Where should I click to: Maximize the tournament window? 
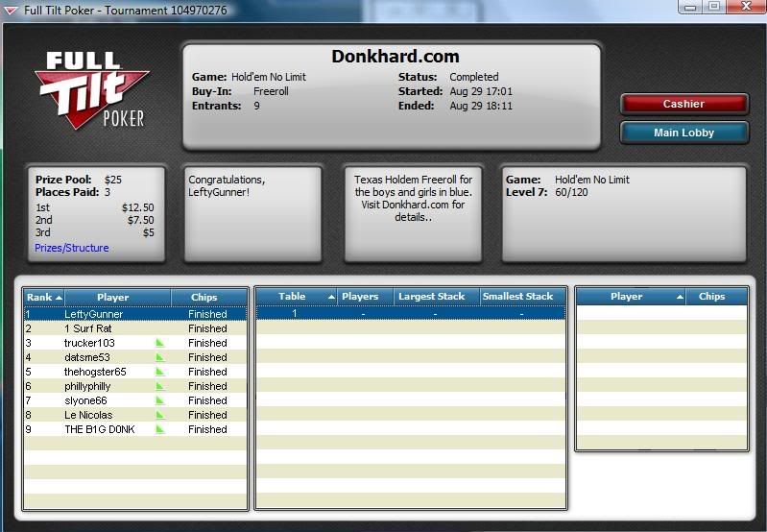[713, 7]
